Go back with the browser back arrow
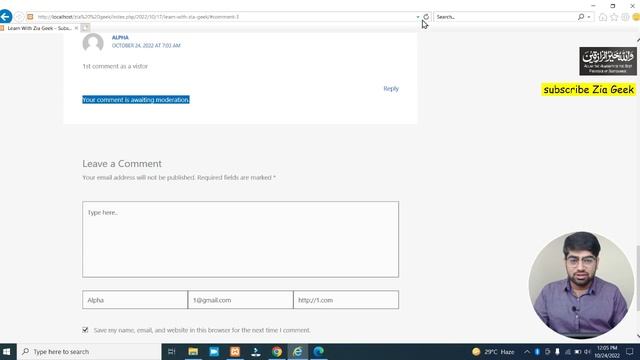Viewport: 640px width, 360px height. click(x=5, y=17)
